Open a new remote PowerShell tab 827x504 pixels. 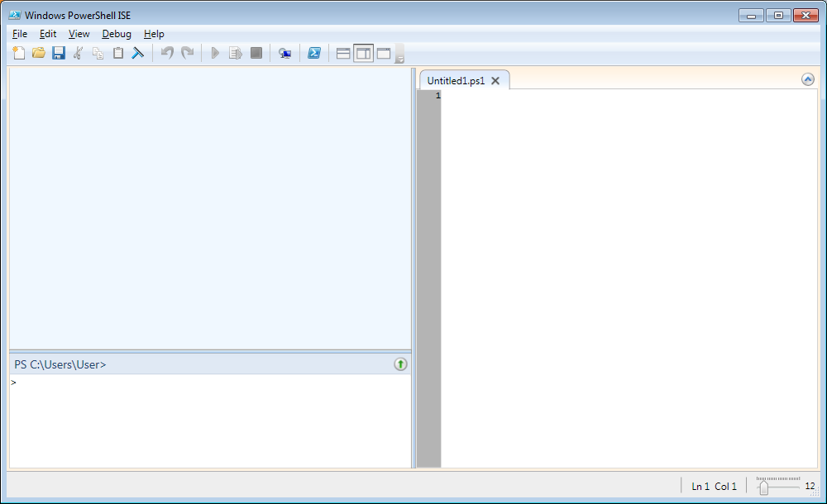click(x=284, y=52)
